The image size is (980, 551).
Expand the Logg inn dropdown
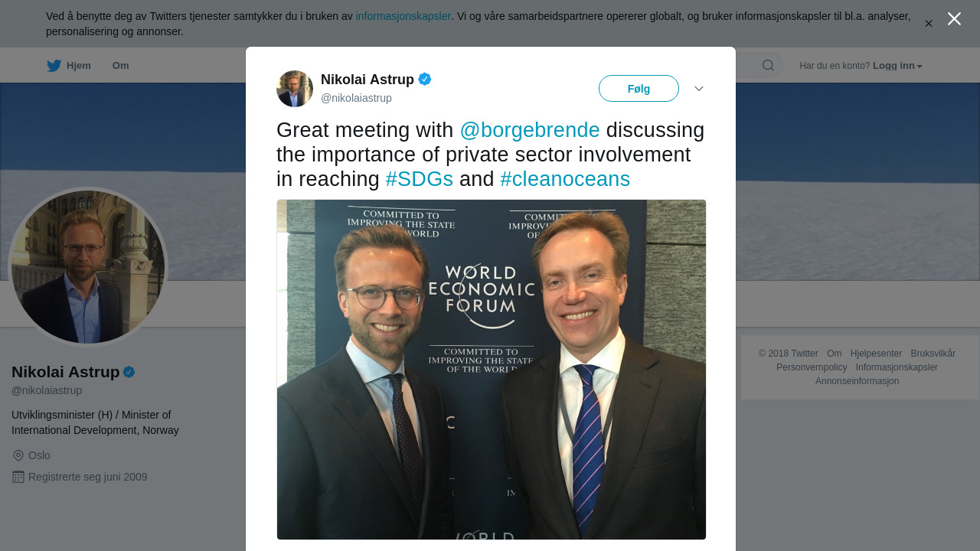click(897, 66)
